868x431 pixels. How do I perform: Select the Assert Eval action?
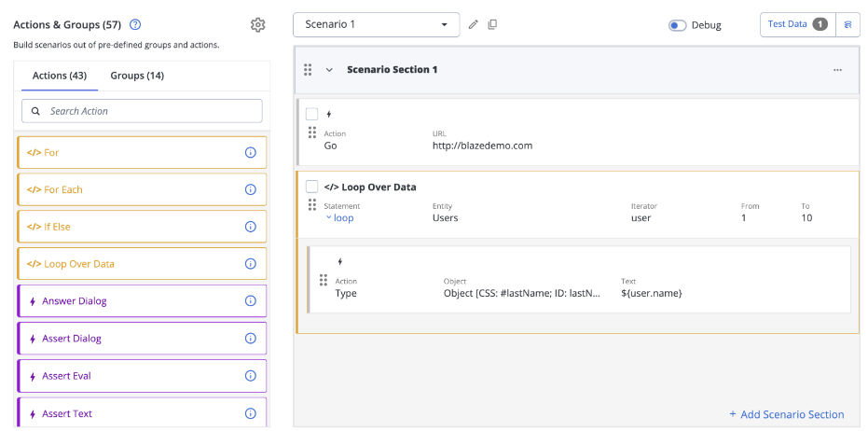tap(142, 376)
